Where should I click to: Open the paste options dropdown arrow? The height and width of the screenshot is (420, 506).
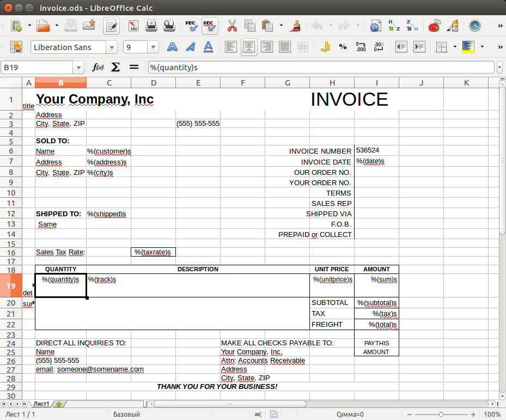click(x=281, y=26)
